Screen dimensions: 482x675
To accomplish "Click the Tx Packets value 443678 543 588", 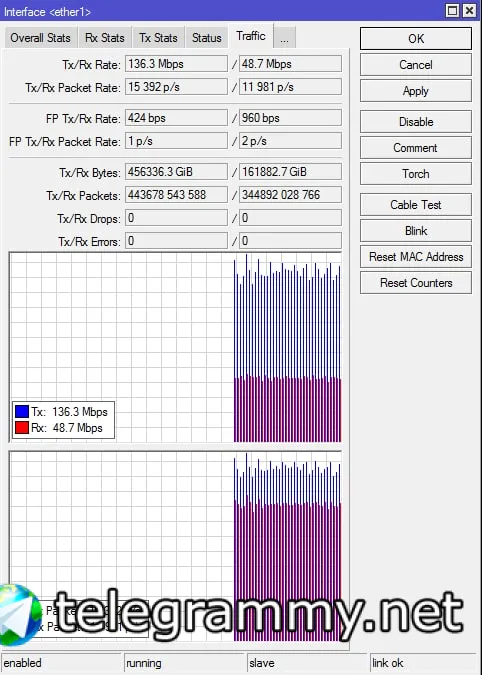I will (176, 195).
